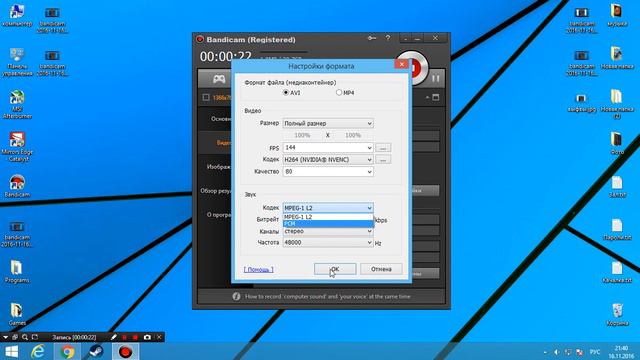Click the Bandicam help question mark icon
640x360 pixels.
pos(388,38)
